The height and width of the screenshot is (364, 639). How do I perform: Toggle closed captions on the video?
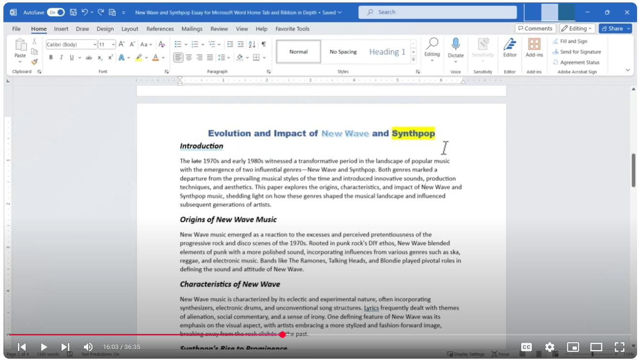(526, 347)
